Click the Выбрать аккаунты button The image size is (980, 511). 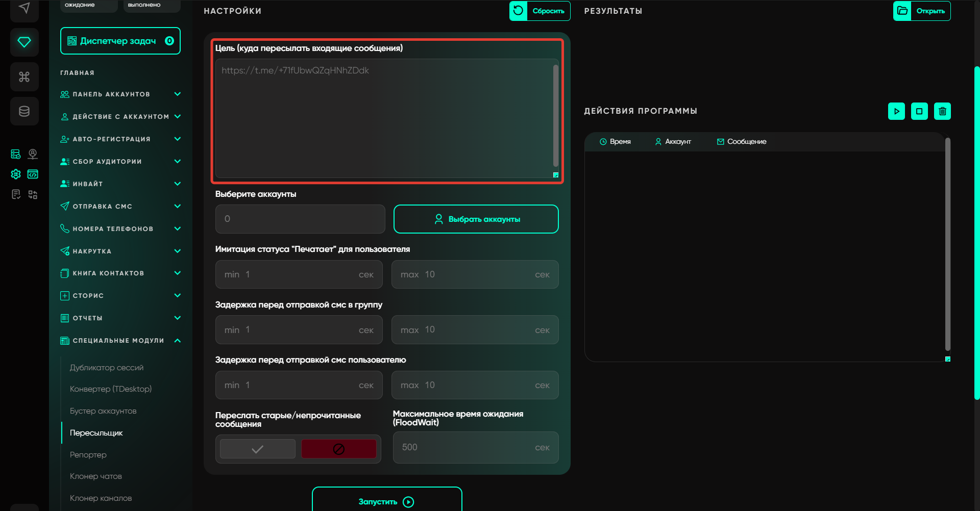click(476, 219)
